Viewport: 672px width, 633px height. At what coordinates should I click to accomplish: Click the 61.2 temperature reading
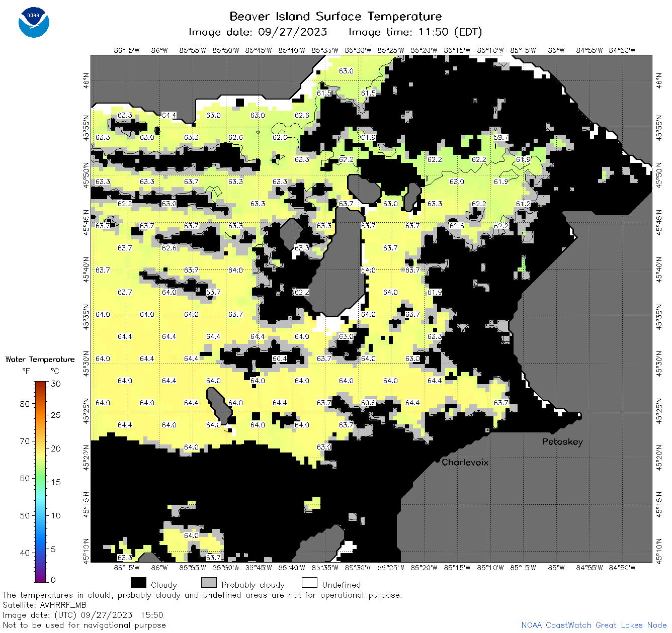tap(523, 204)
